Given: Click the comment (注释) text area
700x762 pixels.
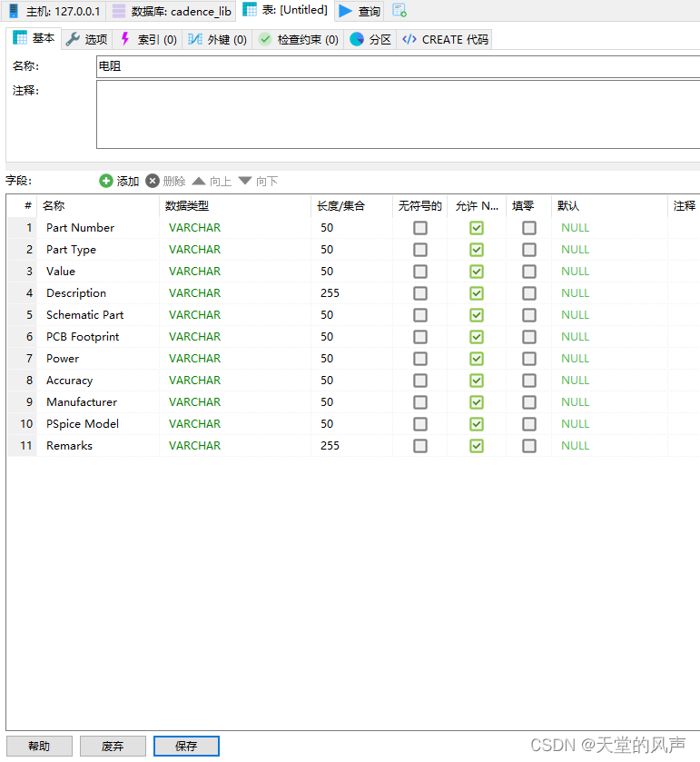Looking at the screenshot, I should coord(398,114).
